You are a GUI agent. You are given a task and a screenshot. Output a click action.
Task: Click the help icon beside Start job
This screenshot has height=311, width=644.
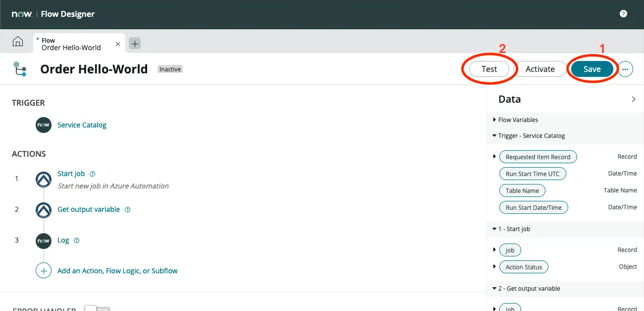(92, 174)
